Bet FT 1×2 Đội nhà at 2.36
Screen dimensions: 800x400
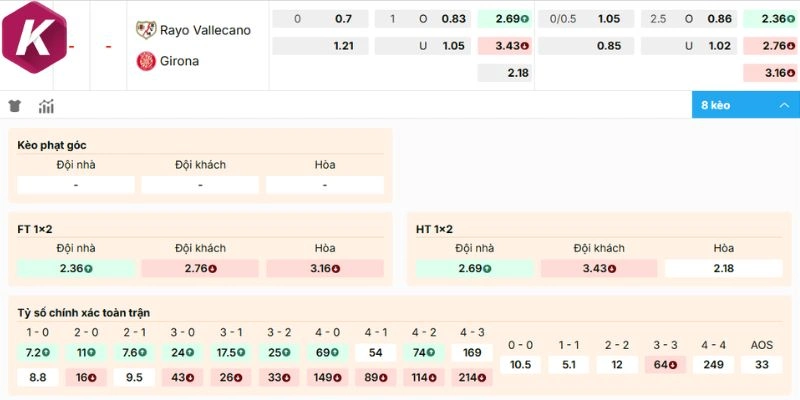[76, 268]
